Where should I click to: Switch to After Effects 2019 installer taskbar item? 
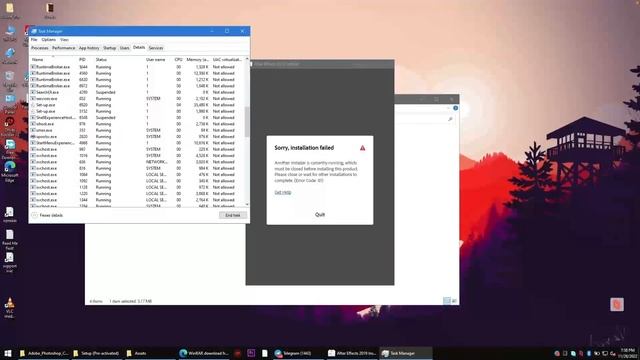(x=352, y=353)
